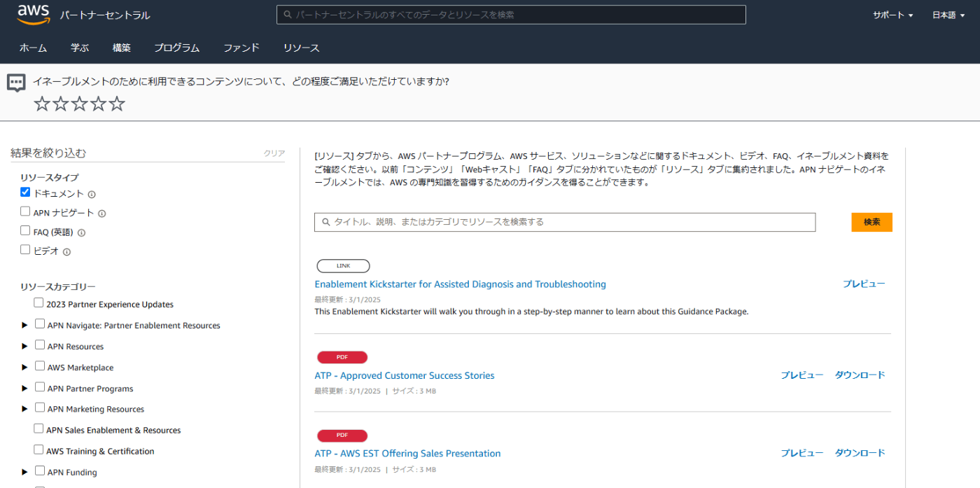980x488 pixels.
Task: Rate five stars for enablement content
Action: point(117,104)
